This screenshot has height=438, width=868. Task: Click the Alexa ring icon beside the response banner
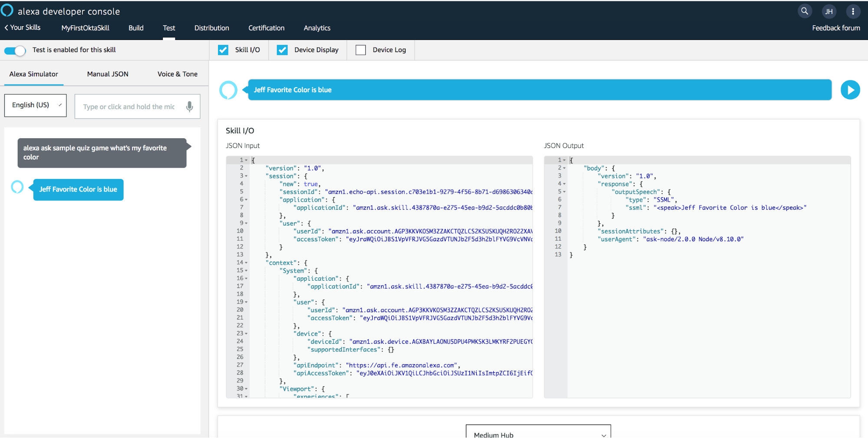[x=228, y=90]
